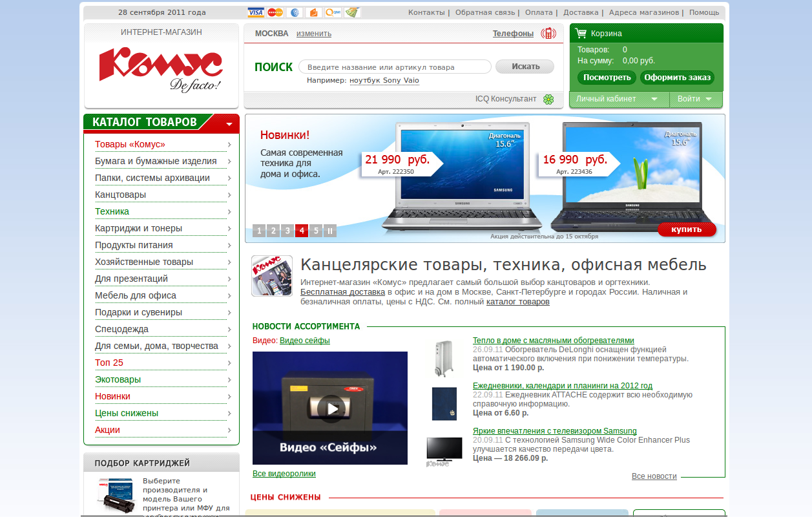Click the Samsung TV thumbnail

click(x=444, y=451)
